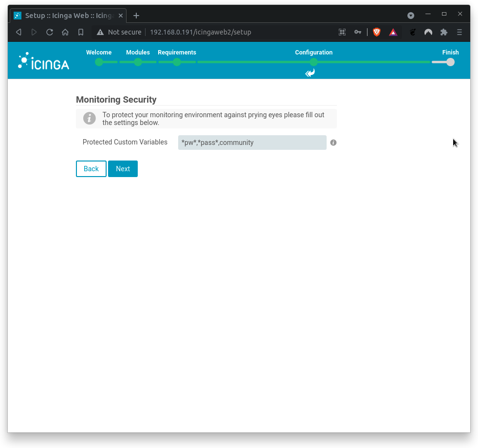This screenshot has width=478, height=448.
Task: Click the Icinga logo in the header
Action: tap(43, 60)
